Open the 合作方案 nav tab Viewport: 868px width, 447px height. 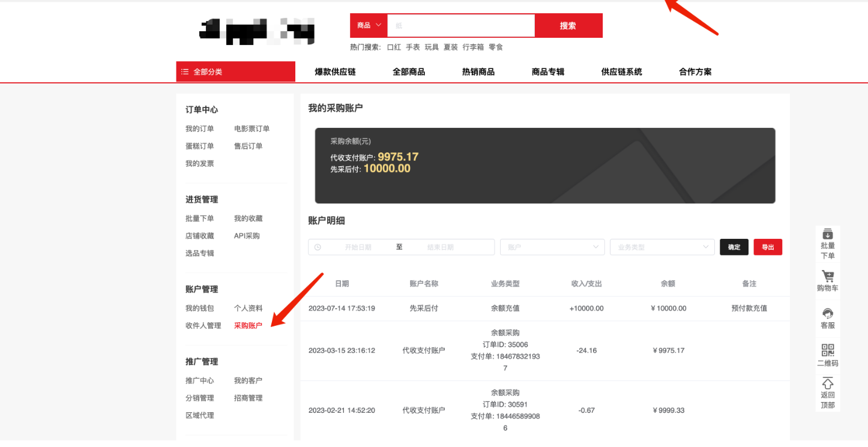(x=695, y=72)
